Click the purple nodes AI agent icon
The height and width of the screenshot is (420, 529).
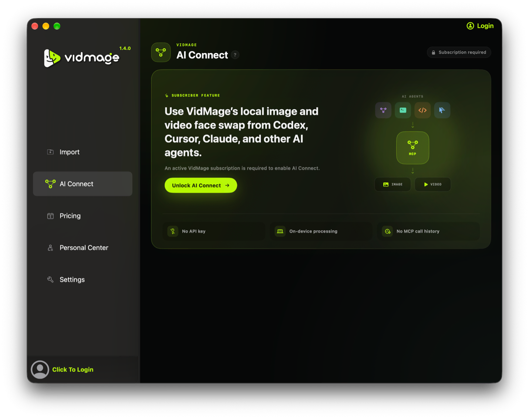[383, 110]
